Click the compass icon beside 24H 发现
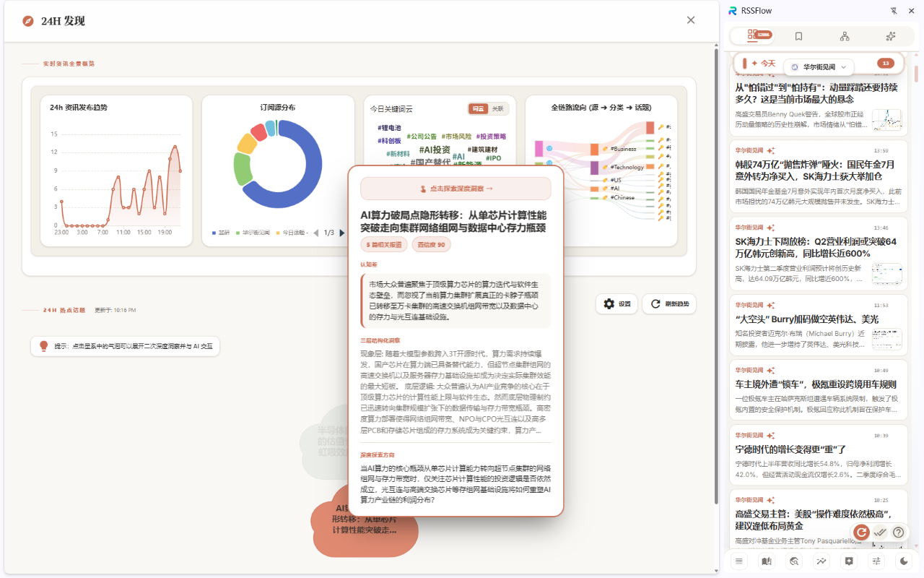 click(28, 21)
